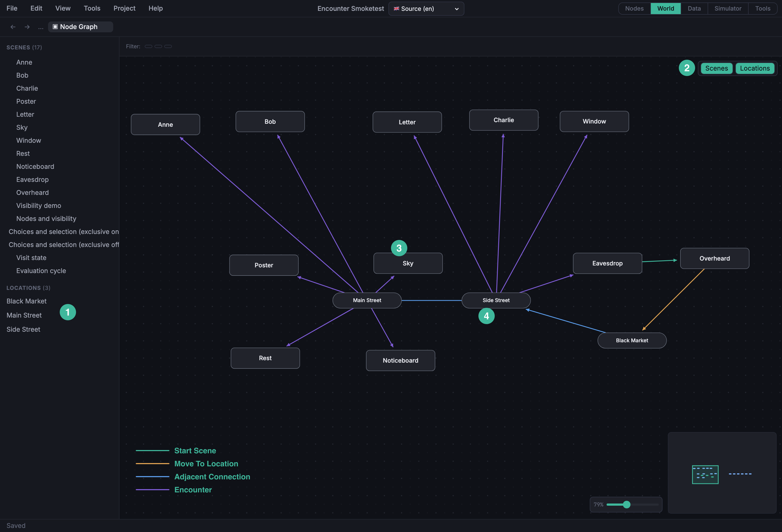The height and width of the screenshot is (532, 782).
Task: Toggle the leftmost filter pill
Action: click(x=149, y=46)
